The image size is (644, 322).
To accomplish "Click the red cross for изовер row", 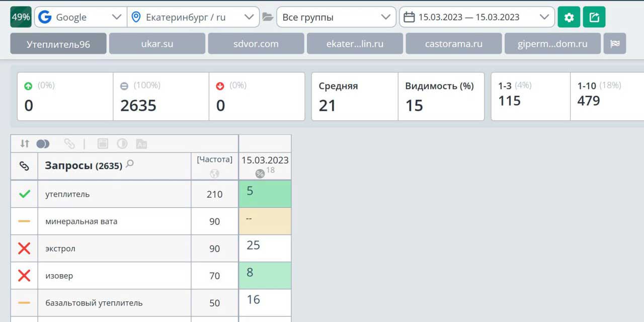I will click(24, 275).
